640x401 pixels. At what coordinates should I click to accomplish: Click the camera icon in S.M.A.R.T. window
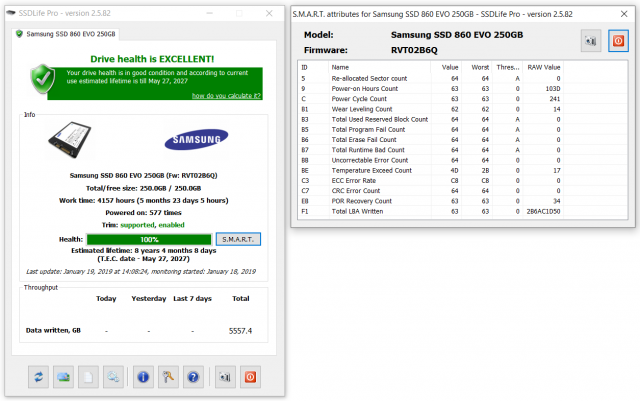pyautogui.click(x=591, y=40)
